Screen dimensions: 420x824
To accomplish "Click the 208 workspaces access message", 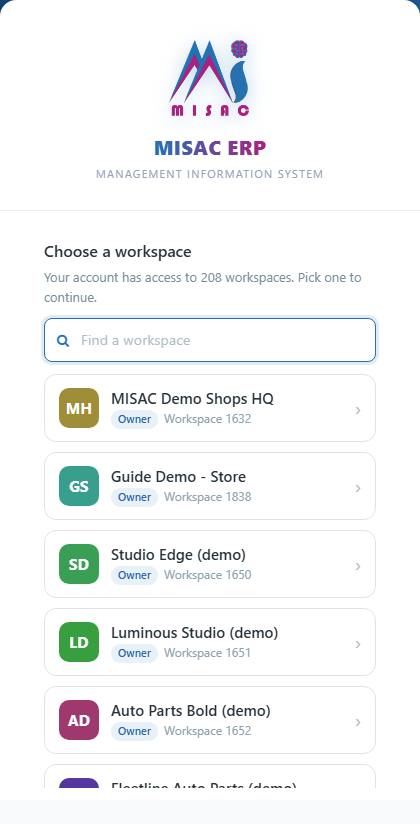I will coord(203,287).
